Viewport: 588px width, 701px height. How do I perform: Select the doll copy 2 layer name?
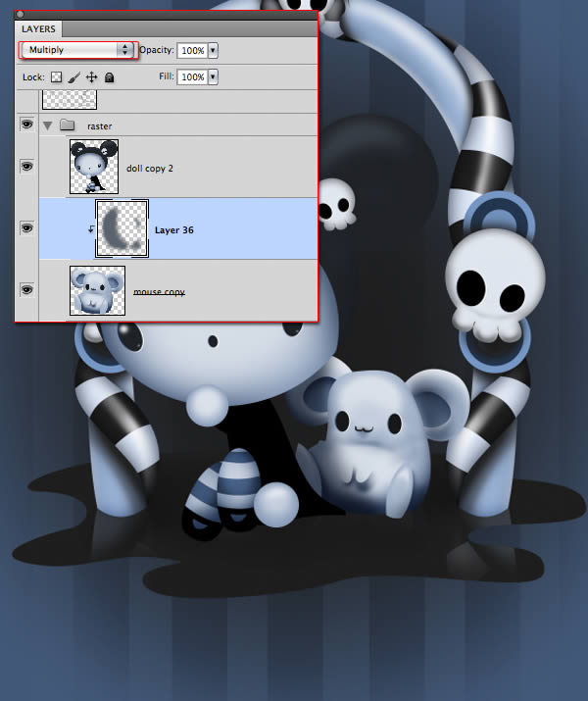150,169
